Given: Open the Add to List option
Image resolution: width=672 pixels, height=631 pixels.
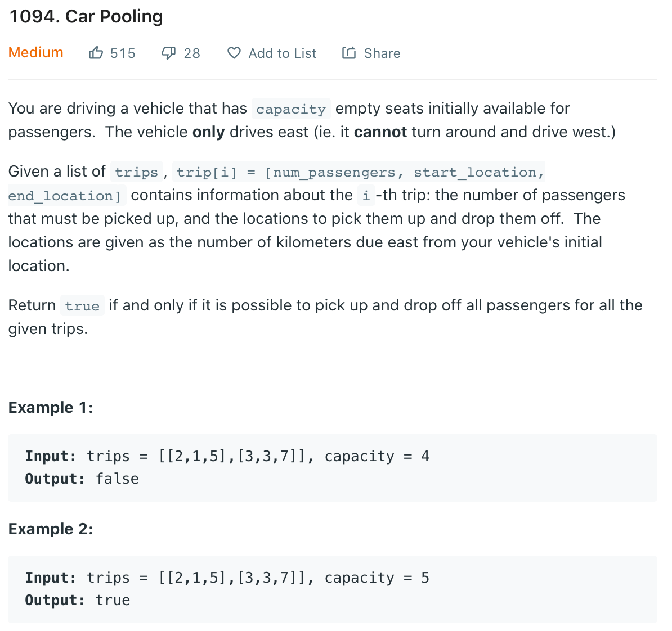Looking at the screenshot, I should click(x=283, y=53).
